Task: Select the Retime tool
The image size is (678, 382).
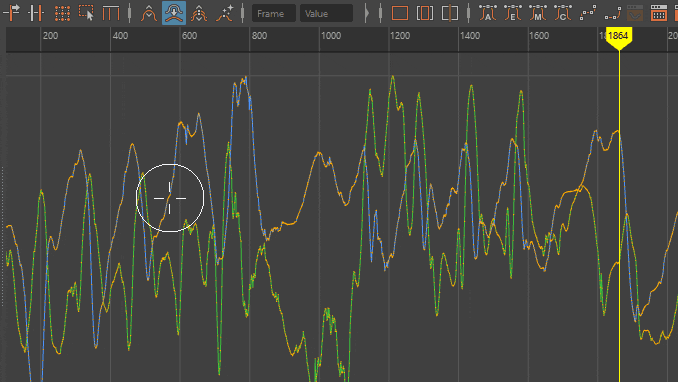Action: pos(111,13)
